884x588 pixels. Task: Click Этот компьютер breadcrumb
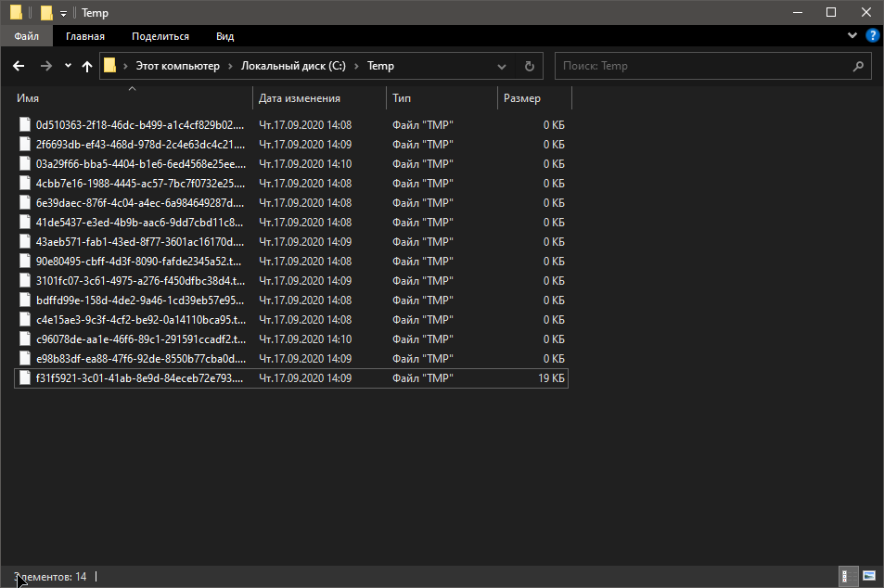click(x=177, y=66)
